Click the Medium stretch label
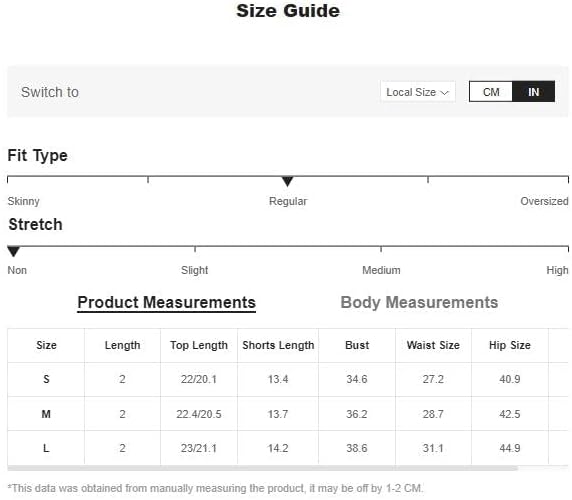This screenshot has height=500, width=572. tap(381, 270)
